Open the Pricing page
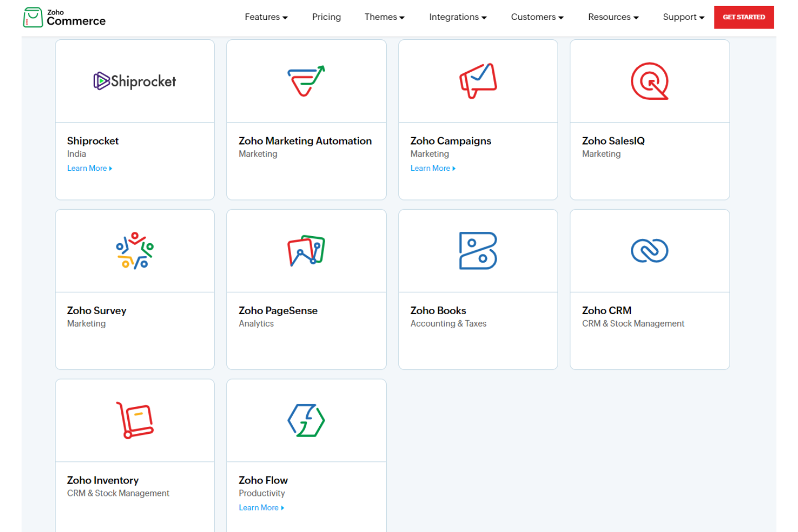The height and width of the screenshot is (532, 798). coord(326,17)
